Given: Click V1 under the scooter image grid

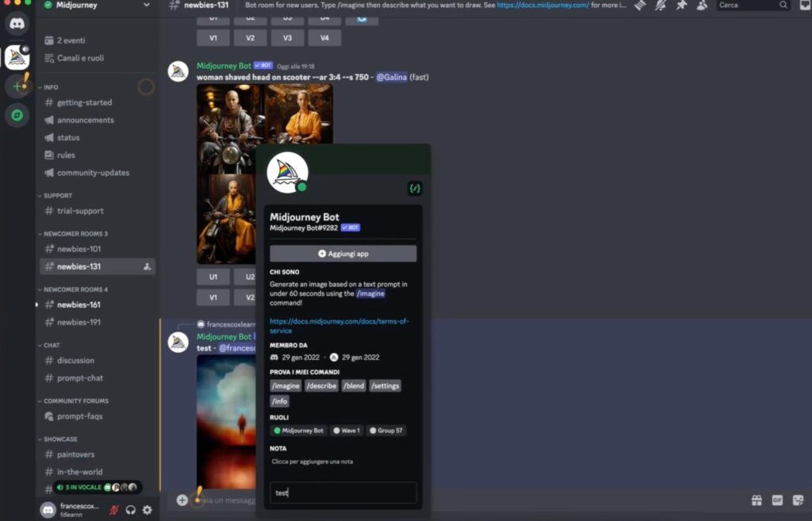Looking at the screenshot, I should [x=213, y=298].
